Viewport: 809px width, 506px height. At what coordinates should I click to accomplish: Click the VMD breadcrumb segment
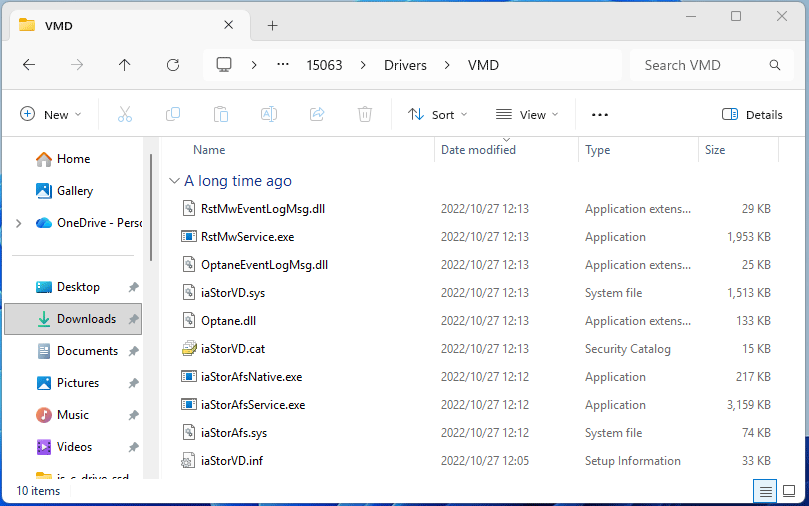(483, 65)
